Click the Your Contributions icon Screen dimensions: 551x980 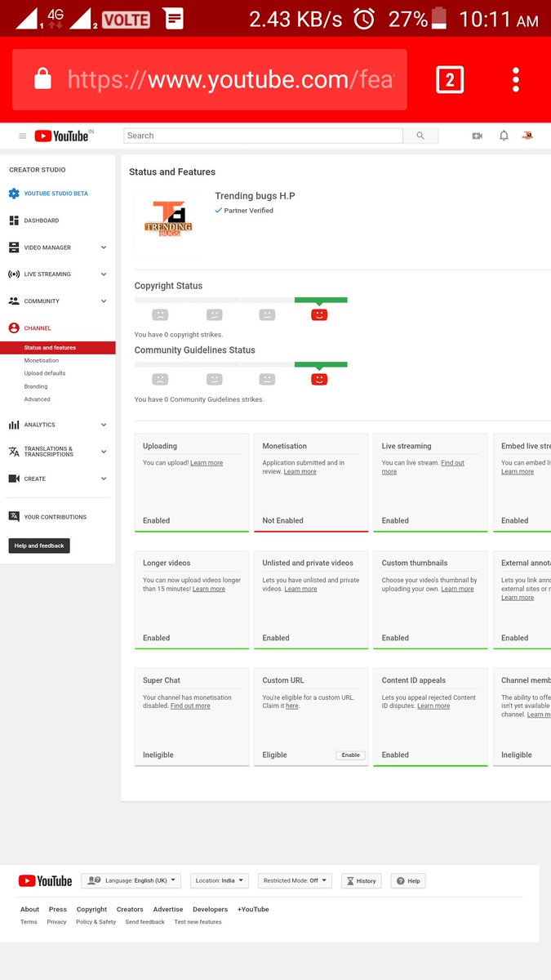[x=14, y=517]
